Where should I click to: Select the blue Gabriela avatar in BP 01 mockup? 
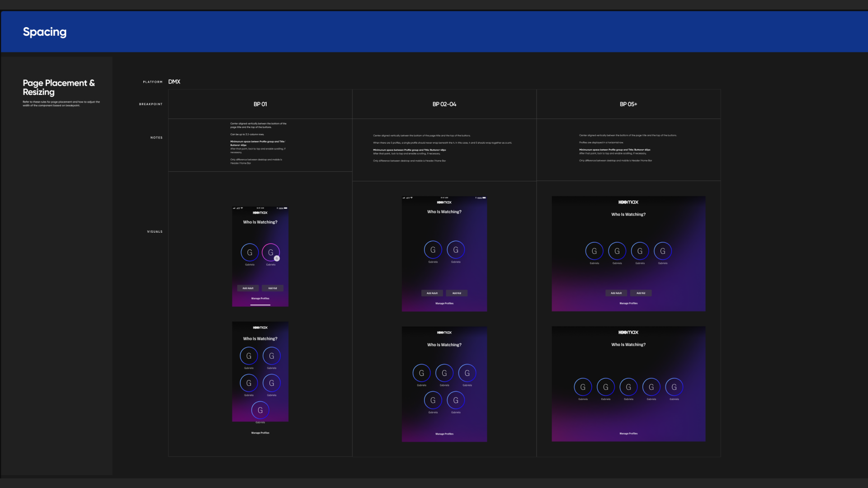tap(250, 253)
